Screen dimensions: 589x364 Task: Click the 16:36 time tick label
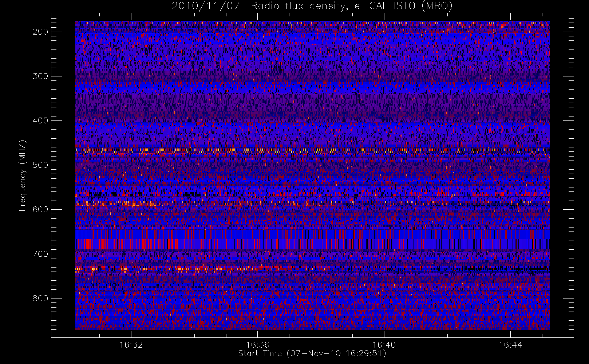click(x=257, y=345)
